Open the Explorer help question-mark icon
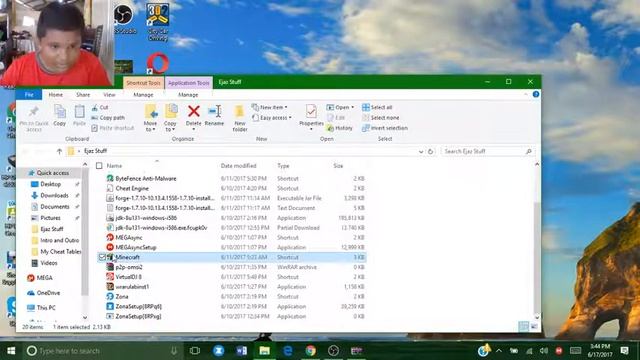Image resolution: width=640 pixels, height=360 pixels. tap(536, 94)
